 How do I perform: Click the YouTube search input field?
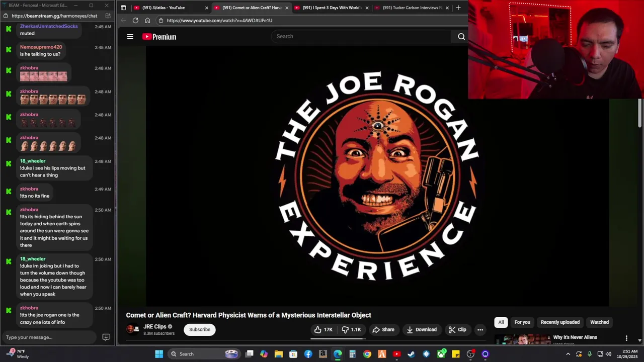(362, 36)
